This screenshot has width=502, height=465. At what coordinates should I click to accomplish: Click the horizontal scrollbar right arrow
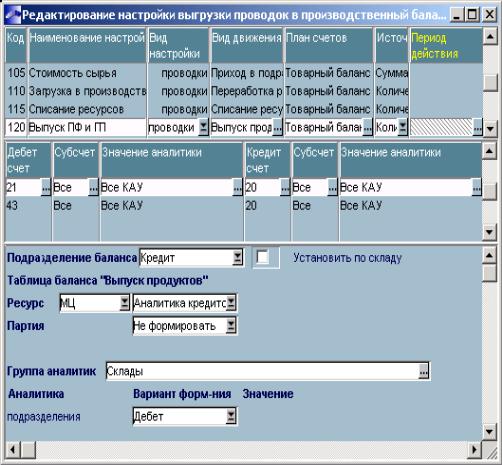point(474,450)
